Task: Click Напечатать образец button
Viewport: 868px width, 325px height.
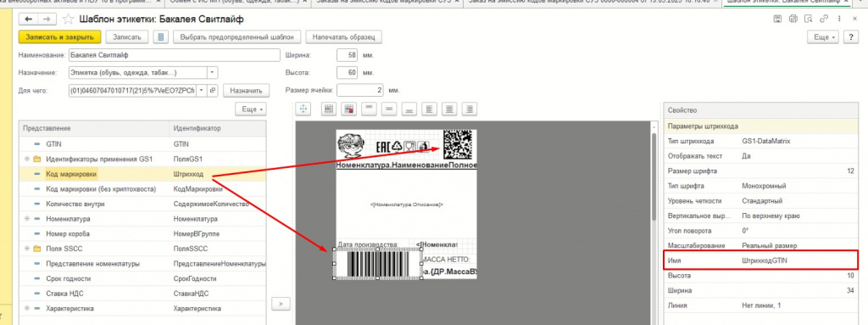Action: (x=344, y=37)
